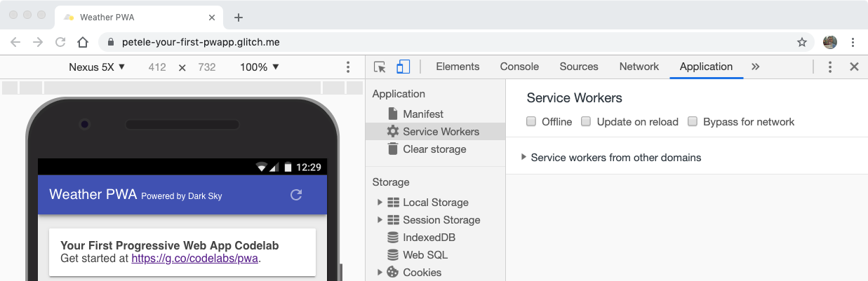Viewport: 868px width, 281px height.
Task: Bookmark this page with the star icon
Action: click(x=802, y=42)
